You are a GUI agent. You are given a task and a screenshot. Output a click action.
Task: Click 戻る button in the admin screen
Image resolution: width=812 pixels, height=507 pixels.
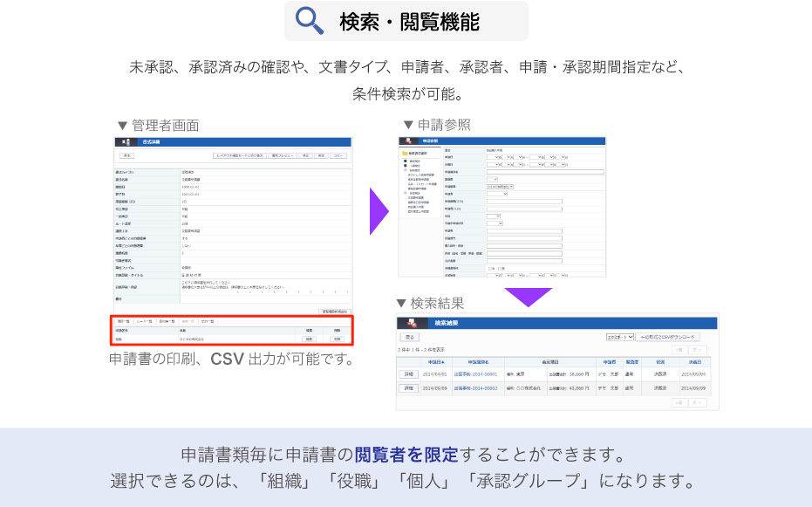(x=127, y=155)
